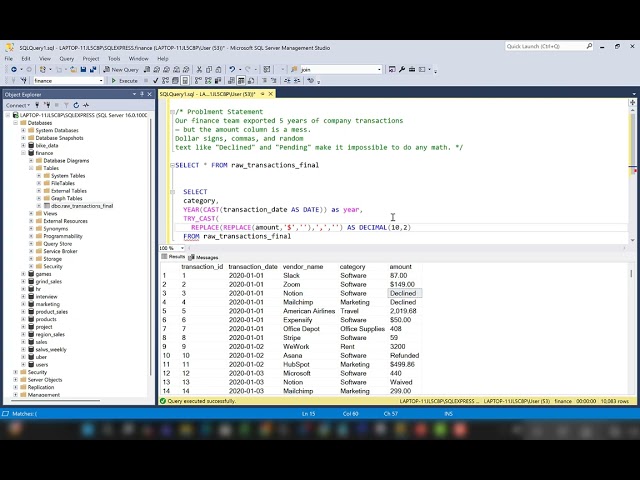Click the Open File icon
The width and height of the screenshot is (640, 480).
click(73, 69)
